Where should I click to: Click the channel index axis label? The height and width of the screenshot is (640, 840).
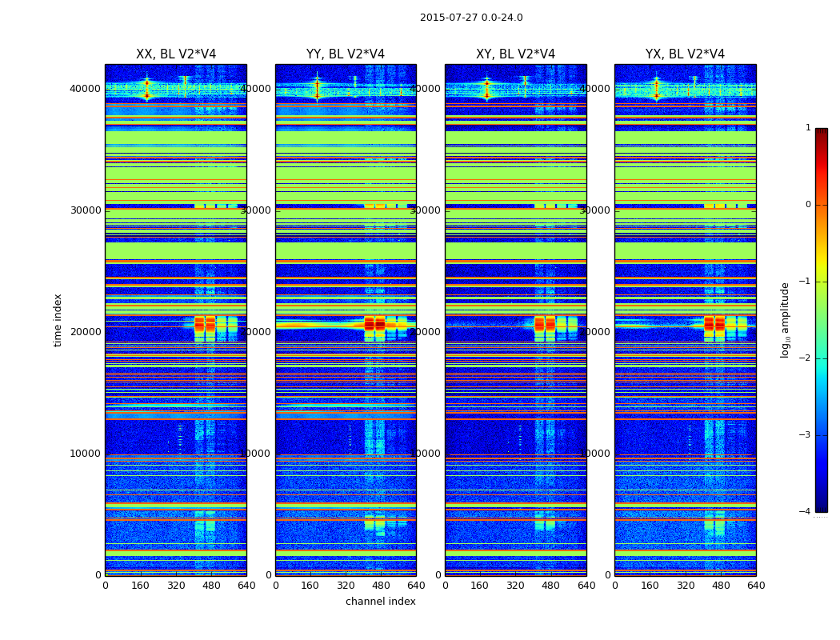(x=380, y=602)
